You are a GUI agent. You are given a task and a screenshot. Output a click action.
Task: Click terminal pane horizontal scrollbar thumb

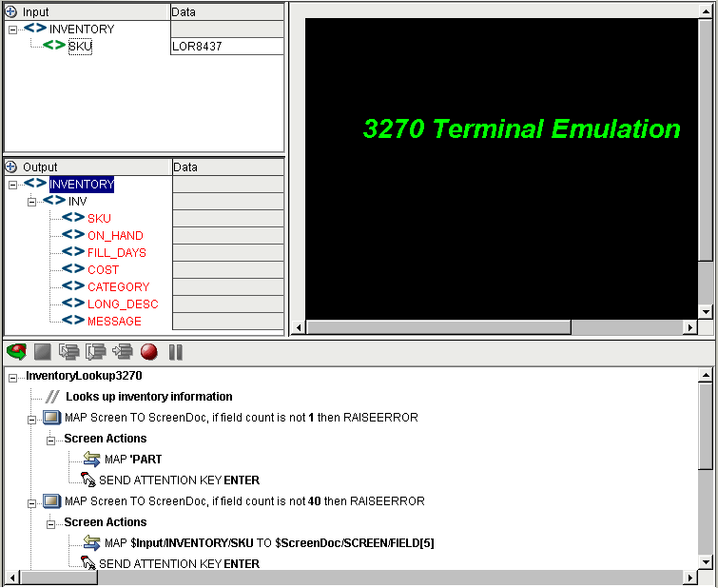coord(438,327)
